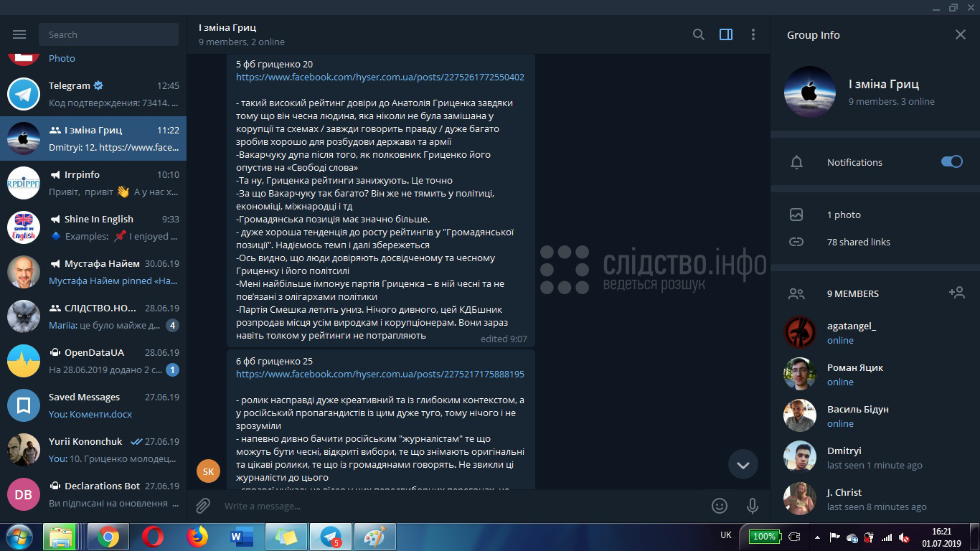Open the OpenDataUA channel
Viewport: 980px width, 551px height.
coord(93,361)
